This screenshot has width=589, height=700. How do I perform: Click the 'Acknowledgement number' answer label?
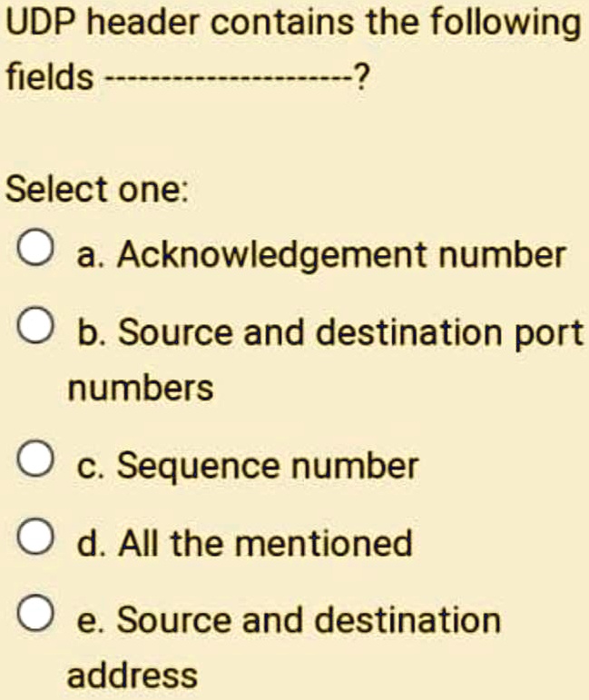[342, 256]
